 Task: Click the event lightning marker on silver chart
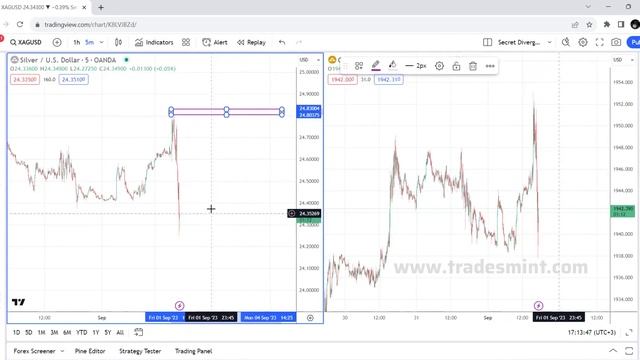tap(180, 306)
